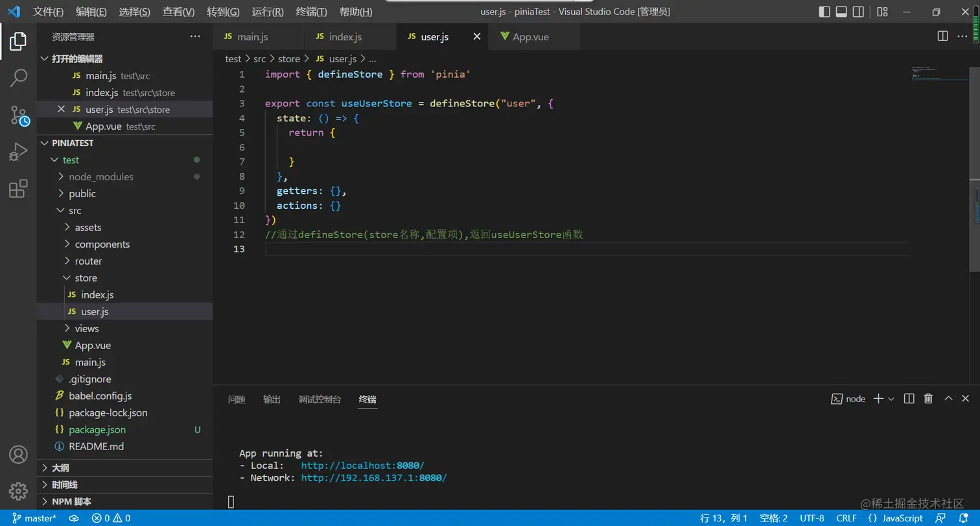
Task: Switch to the 调试控制台 panel tab
Action: click(320, 399)
